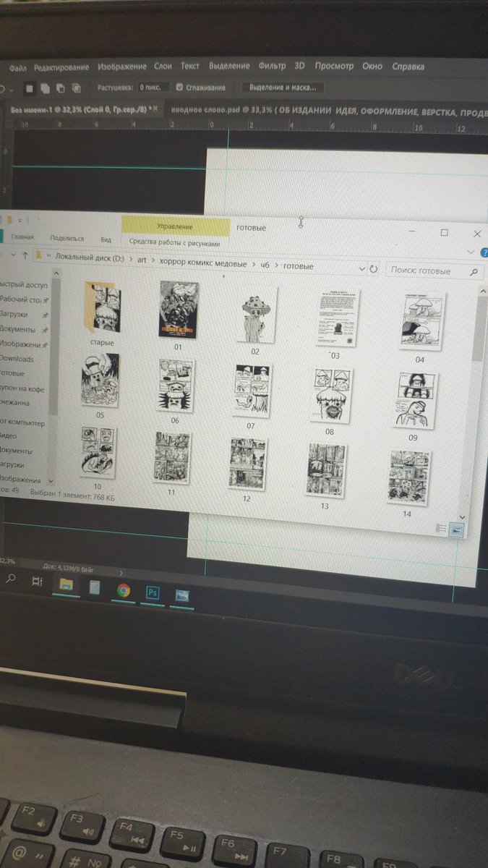Click the Refresh button beside address bar
Viewport: 488px width, 868px height.
coord(374,268)
